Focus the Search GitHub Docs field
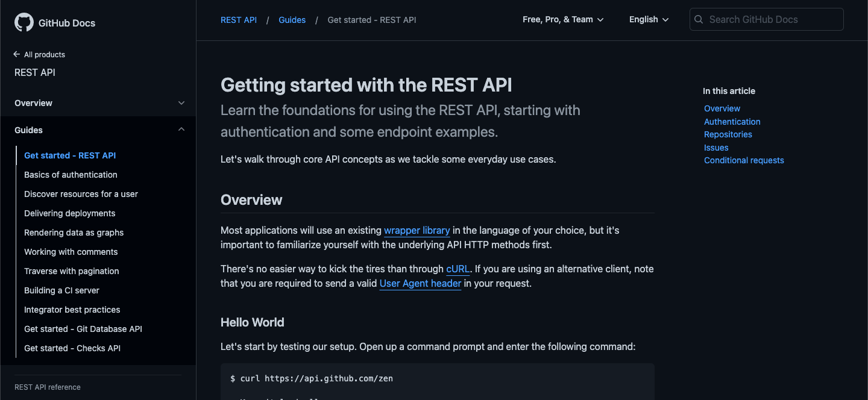The height and width of the screenshot is (400, 868). [x=766, y=19]
